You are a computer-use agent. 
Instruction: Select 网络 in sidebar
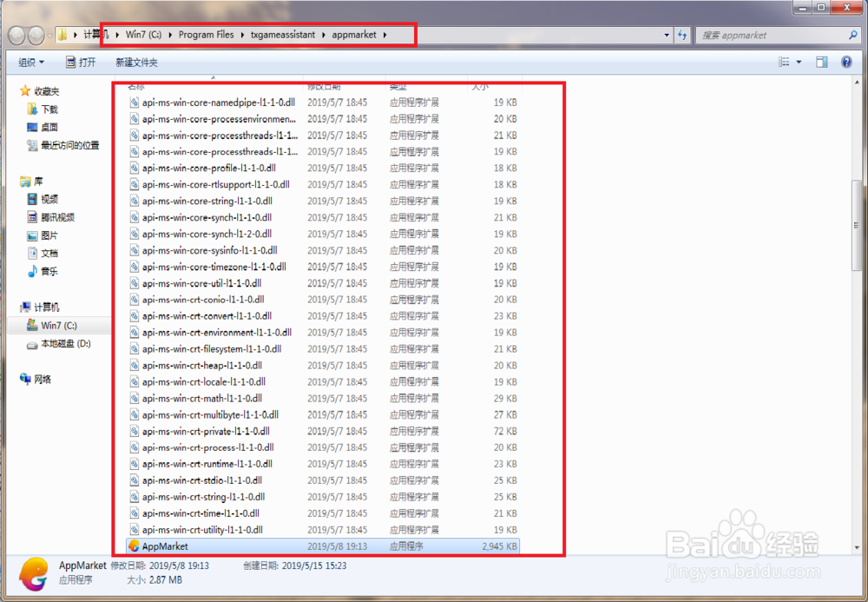36,380
